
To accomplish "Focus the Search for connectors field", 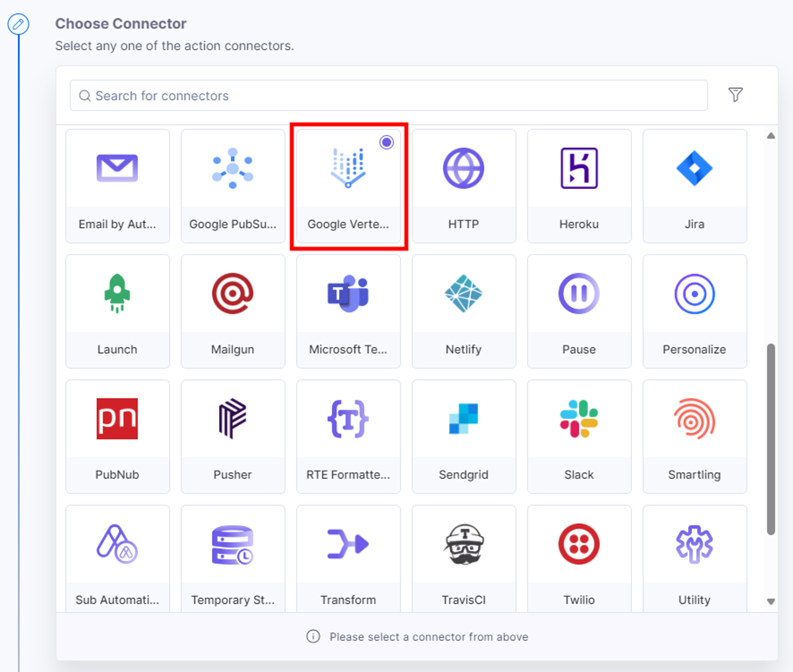I will (x=388, y=95).
